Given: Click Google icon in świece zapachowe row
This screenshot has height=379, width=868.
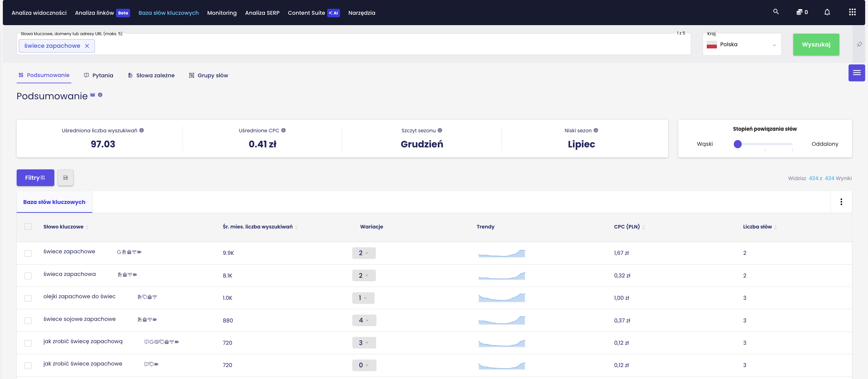Looking at the screenshot, I should click(x=119, y=252).
